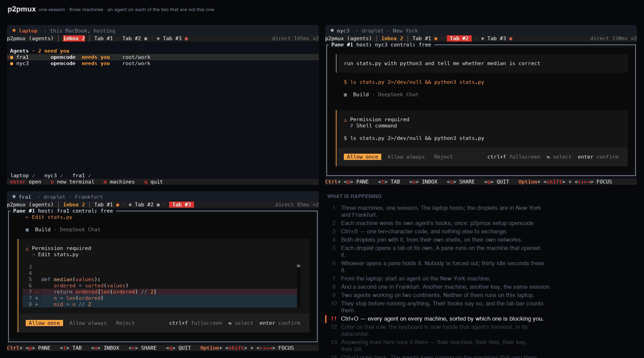644x358 pixels.
Task: Reject the nyc3 shell command
Action: [x=444, y=157]
